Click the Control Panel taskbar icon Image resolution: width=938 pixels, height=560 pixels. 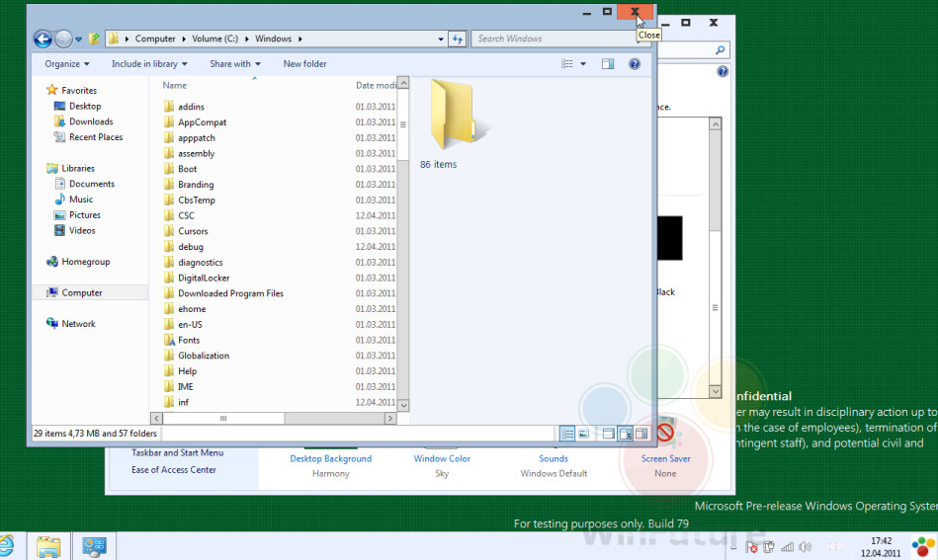click(x=94, y=546)
